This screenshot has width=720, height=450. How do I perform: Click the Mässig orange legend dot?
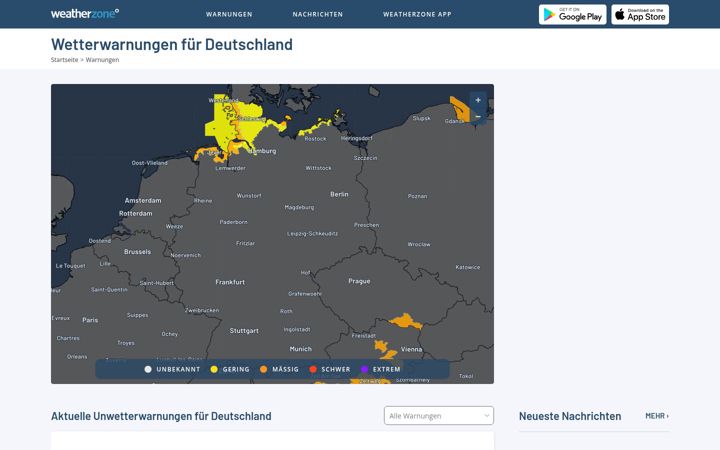click(264, 369)
